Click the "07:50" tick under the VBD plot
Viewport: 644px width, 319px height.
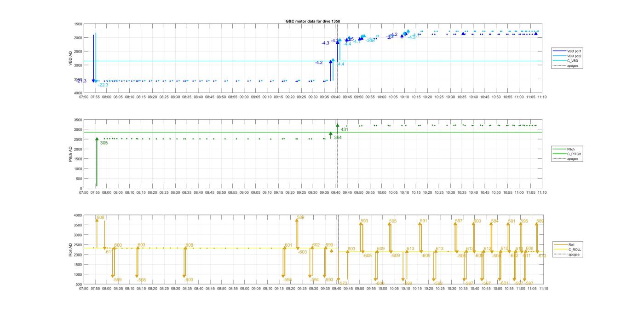tap(84, 97)
